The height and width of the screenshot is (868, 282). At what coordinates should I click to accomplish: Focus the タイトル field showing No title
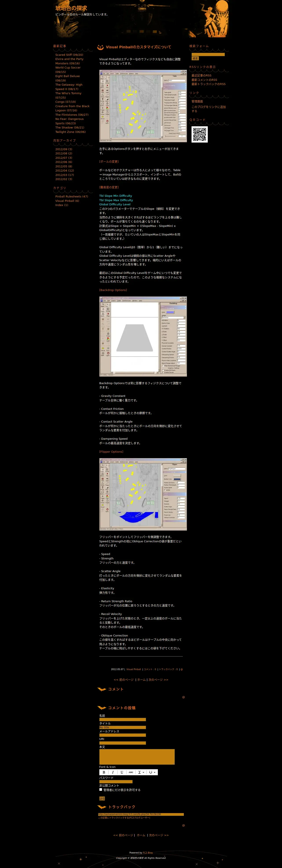pyautogui.click(x=122, y=727)
